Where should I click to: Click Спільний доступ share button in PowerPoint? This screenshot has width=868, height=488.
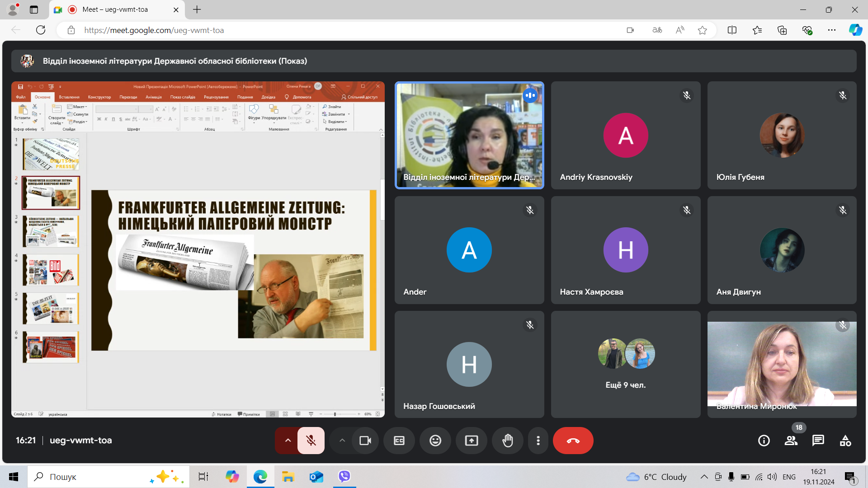tap(359, 97)
